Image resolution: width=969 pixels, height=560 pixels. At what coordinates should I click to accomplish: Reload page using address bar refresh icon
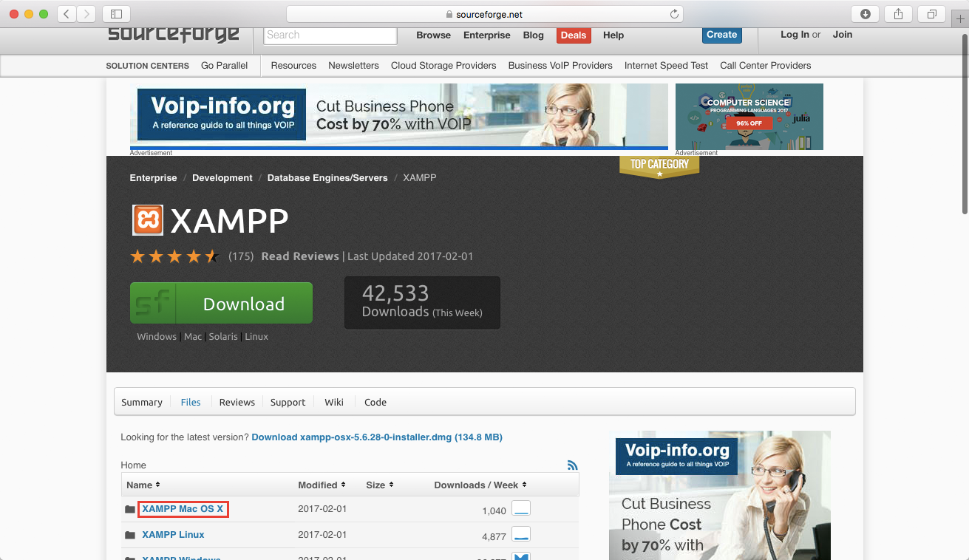pos(673,14)
